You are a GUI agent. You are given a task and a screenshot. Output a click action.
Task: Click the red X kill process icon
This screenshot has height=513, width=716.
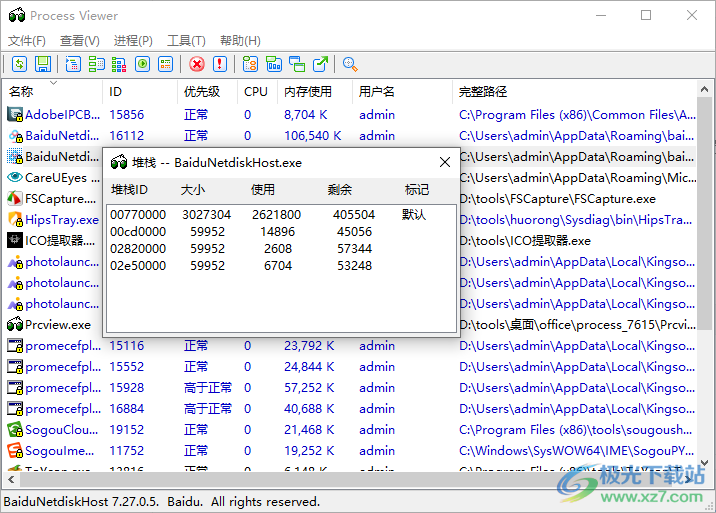coord(197,64)
